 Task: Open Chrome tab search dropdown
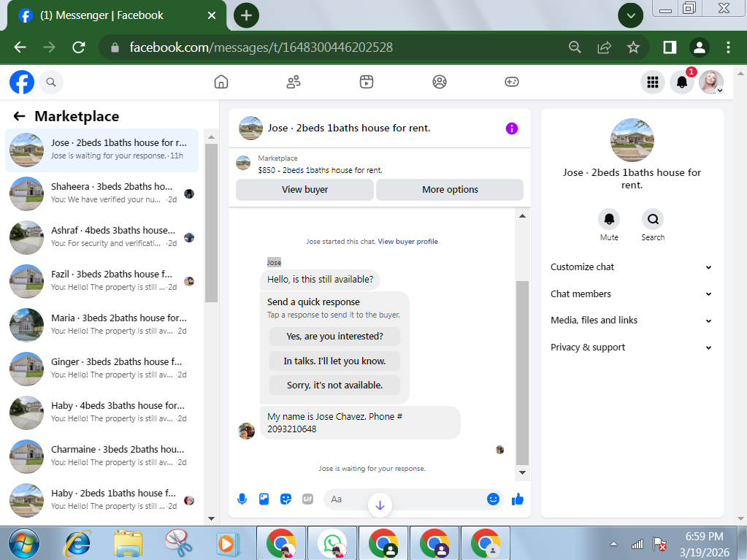click(631, 16)
